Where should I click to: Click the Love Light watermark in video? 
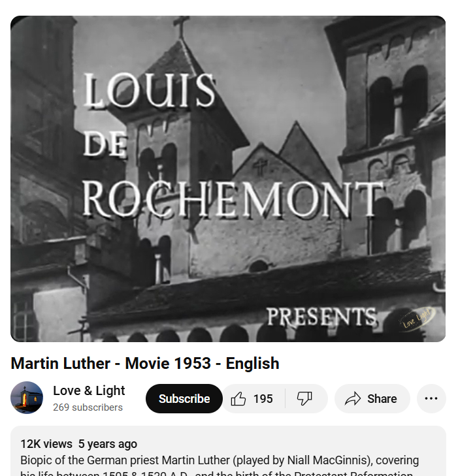417,320
